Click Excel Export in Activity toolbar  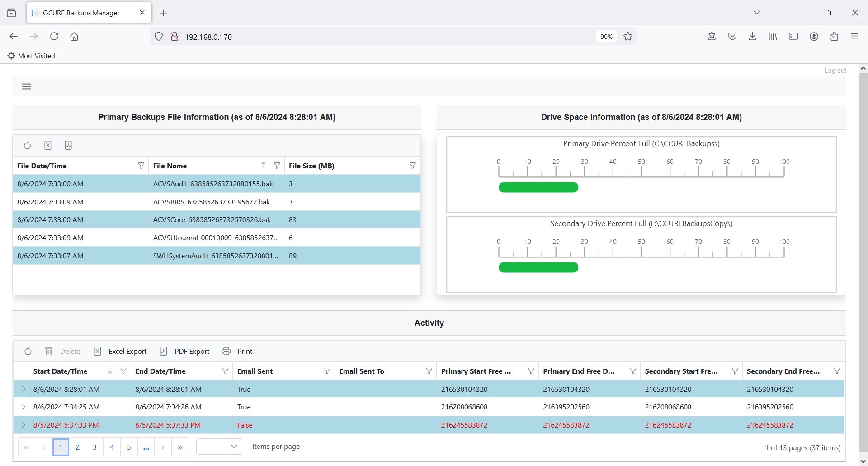(x=120, y=351)
